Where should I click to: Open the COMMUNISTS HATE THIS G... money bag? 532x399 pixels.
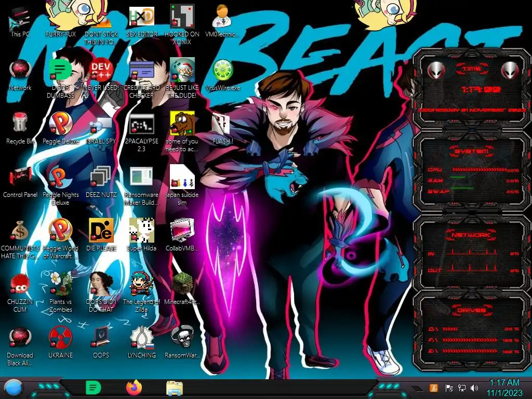pos(20,239)
